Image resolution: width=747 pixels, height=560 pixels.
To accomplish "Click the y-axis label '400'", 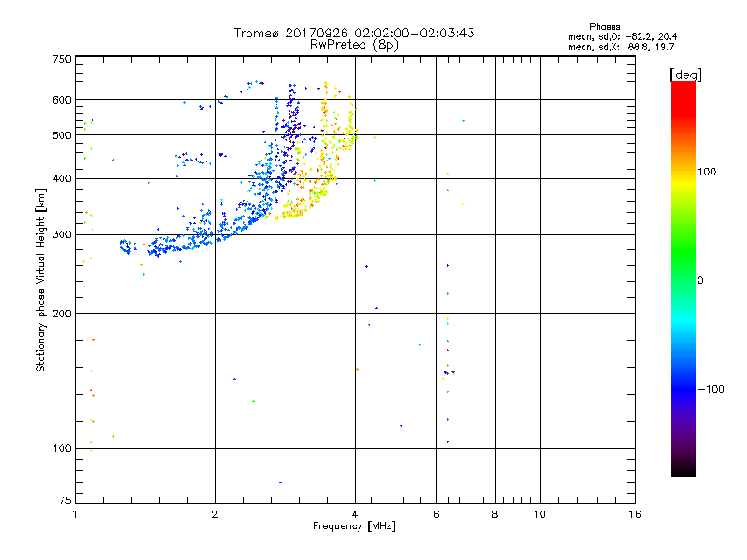I will pyautogui.click(x=62, y=179).
